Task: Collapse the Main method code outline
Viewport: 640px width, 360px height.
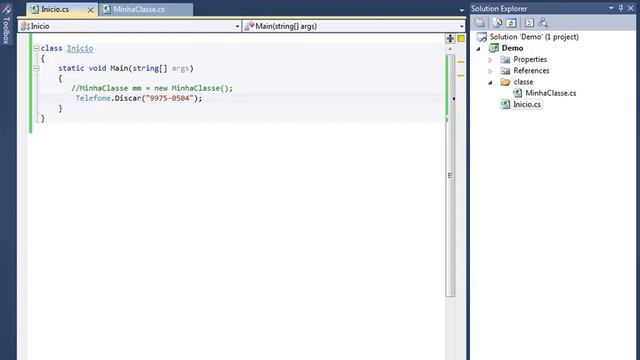Action: (36, 69)
